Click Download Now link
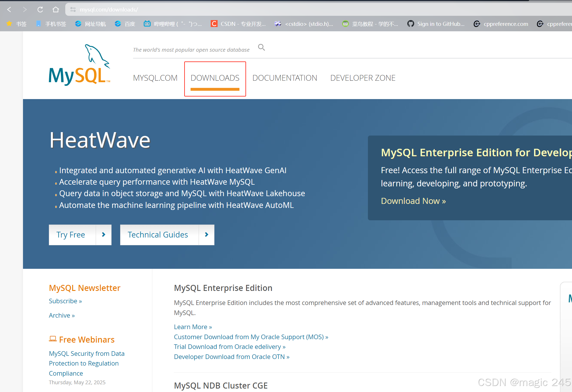This screenshot has height=392, width=572. pyautogui.click(x=413, y=201)
